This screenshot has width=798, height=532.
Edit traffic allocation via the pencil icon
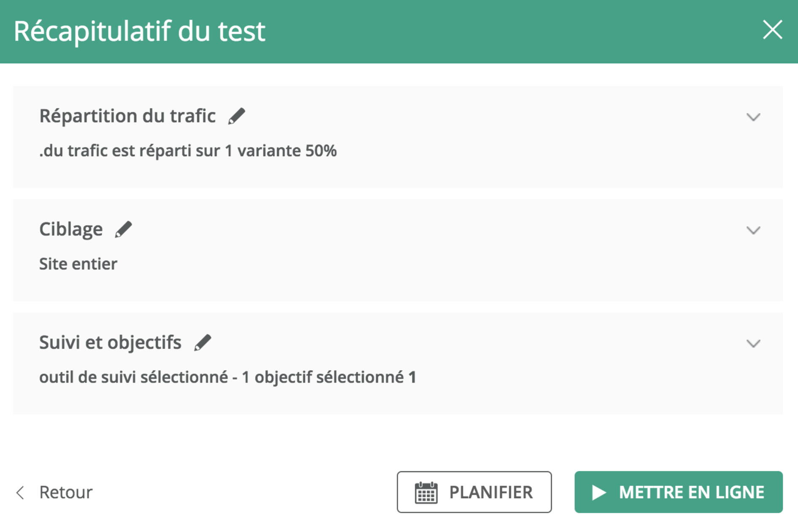point(236,116)
